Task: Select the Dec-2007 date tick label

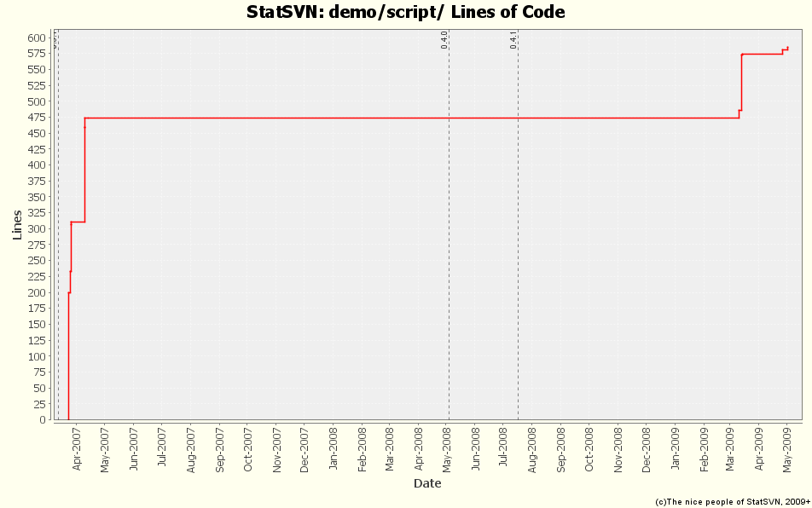Action: [304, 449]
